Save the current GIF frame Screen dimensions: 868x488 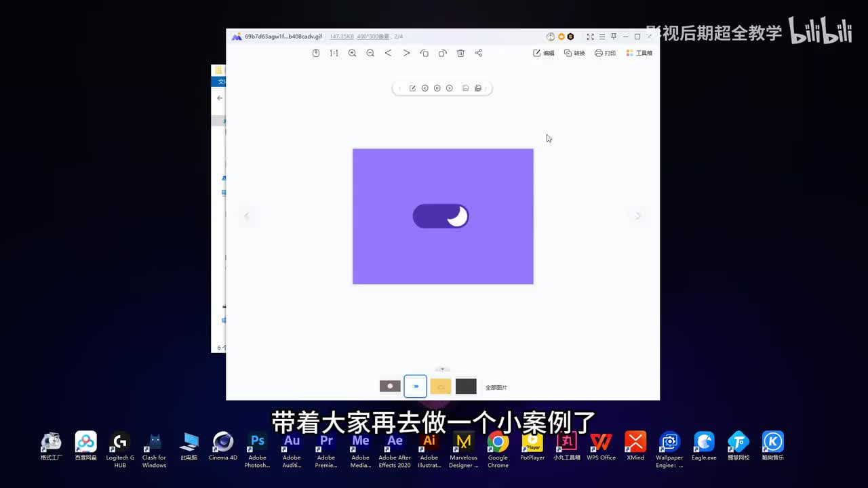tap(465, 88)
